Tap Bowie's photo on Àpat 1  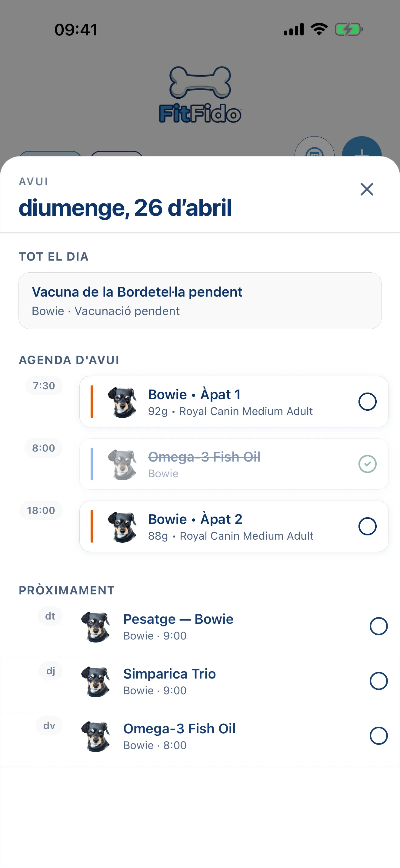click(122, 402)
